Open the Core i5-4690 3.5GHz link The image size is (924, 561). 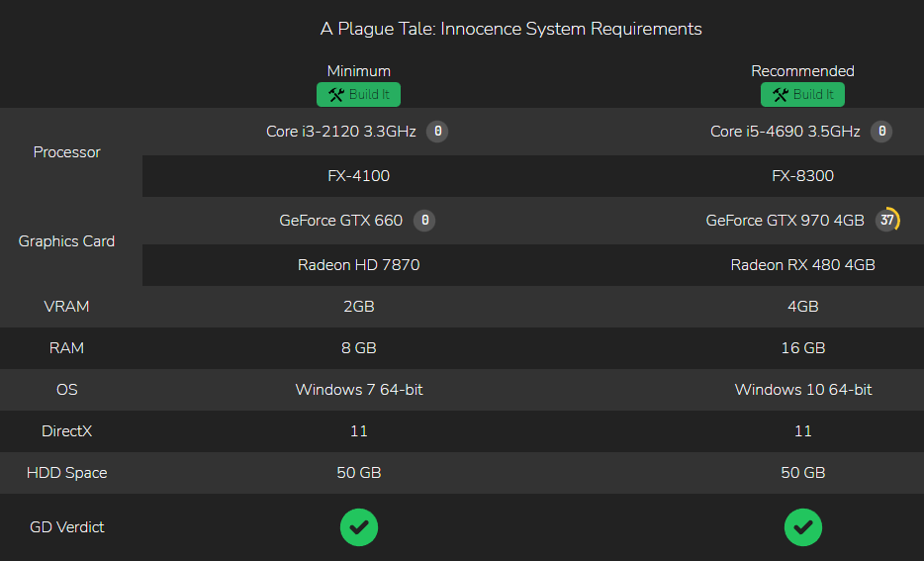click(785, 132)
